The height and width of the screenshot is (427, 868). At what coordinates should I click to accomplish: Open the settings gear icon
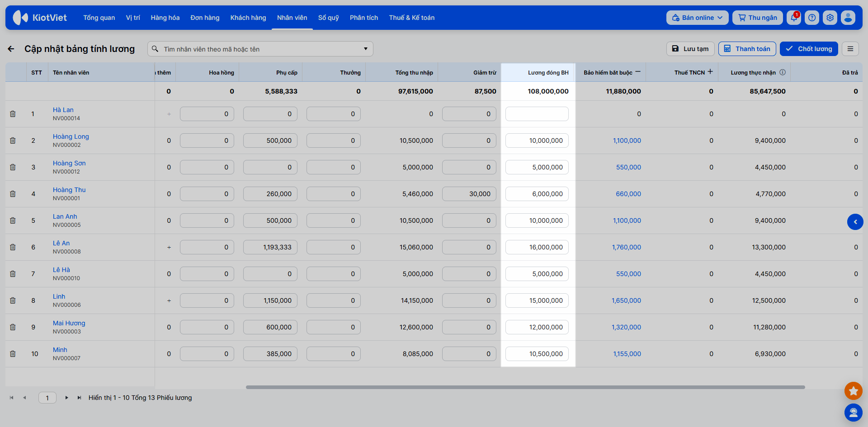click(830, 18)
